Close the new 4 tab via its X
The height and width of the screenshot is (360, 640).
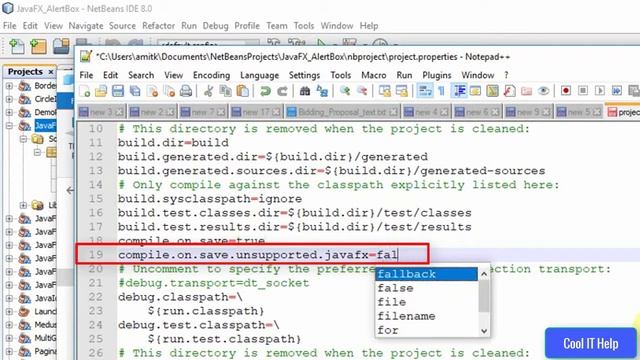pyautogui.click(x=444, y=111)
